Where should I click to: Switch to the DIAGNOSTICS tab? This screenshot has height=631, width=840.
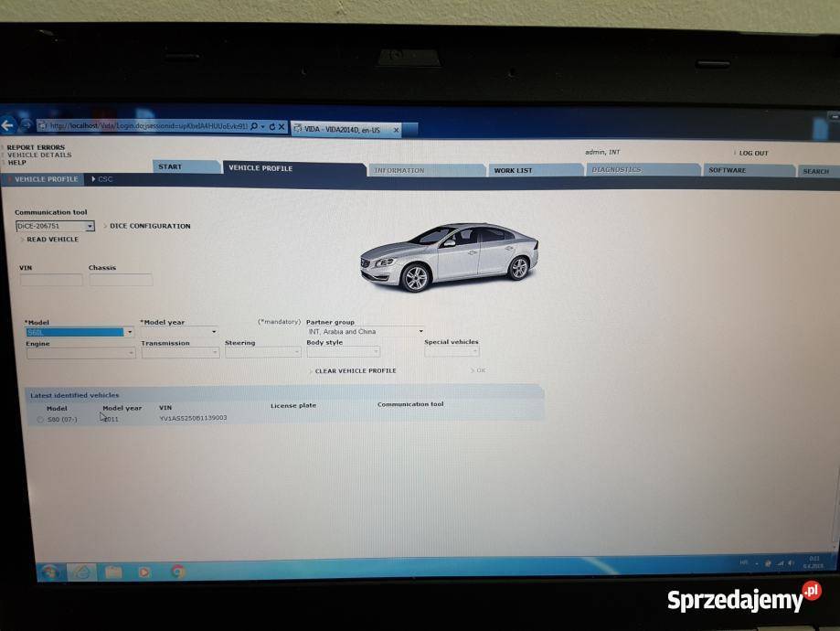pos(643,170)
